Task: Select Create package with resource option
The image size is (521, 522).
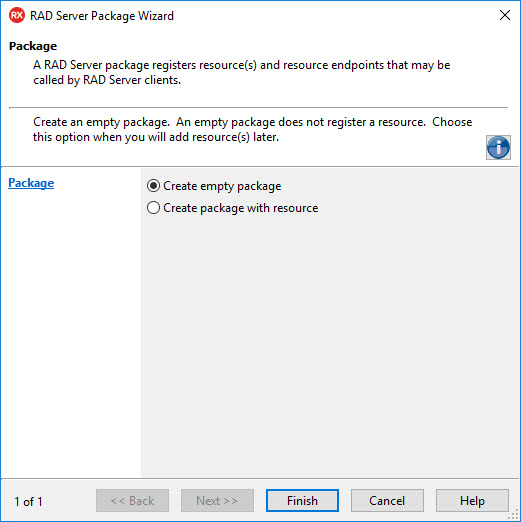Action: tap(153, 208)
